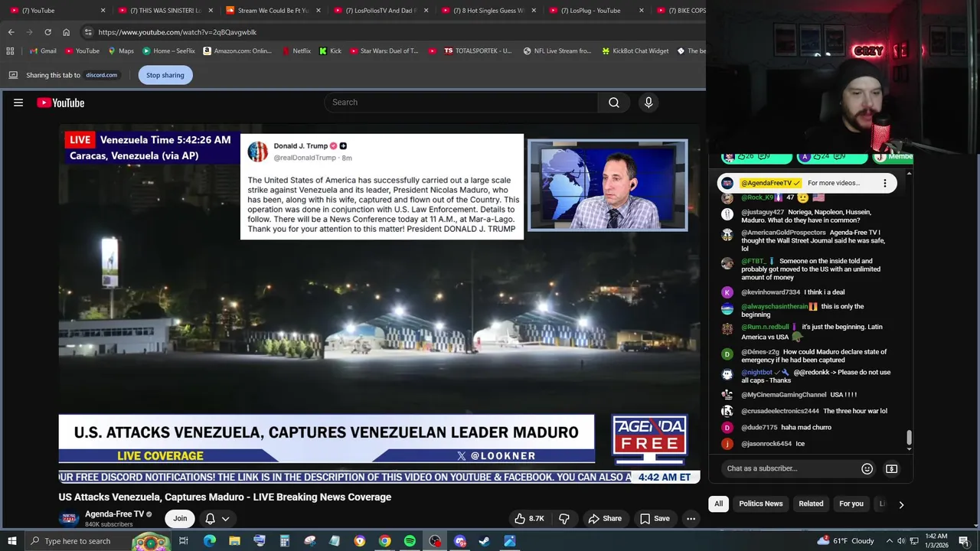Open the Maps bookmark
This screenshot has height=551, width=980.
click(x=121, y=51)
